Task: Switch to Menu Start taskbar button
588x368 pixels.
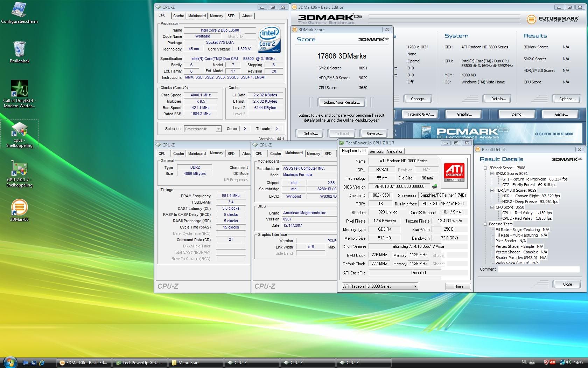Action: point(196,363)
